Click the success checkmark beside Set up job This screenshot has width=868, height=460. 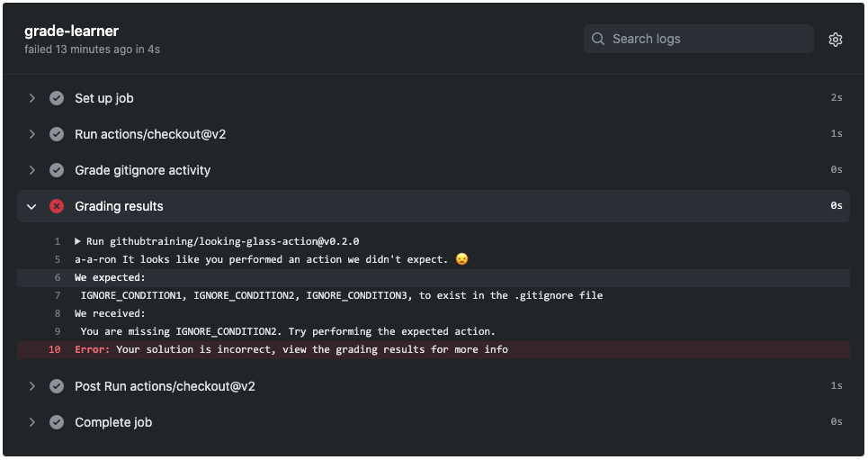[57, 98]
